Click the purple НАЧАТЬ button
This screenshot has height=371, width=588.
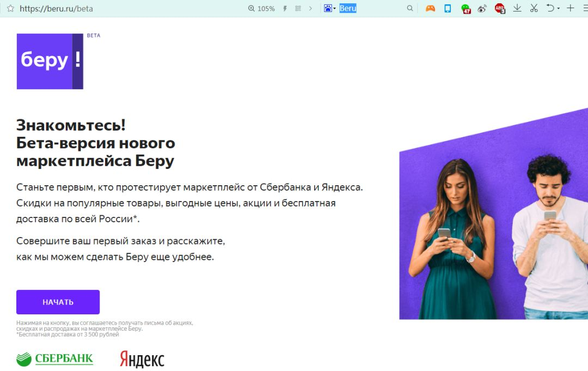[x=58, y=302]
